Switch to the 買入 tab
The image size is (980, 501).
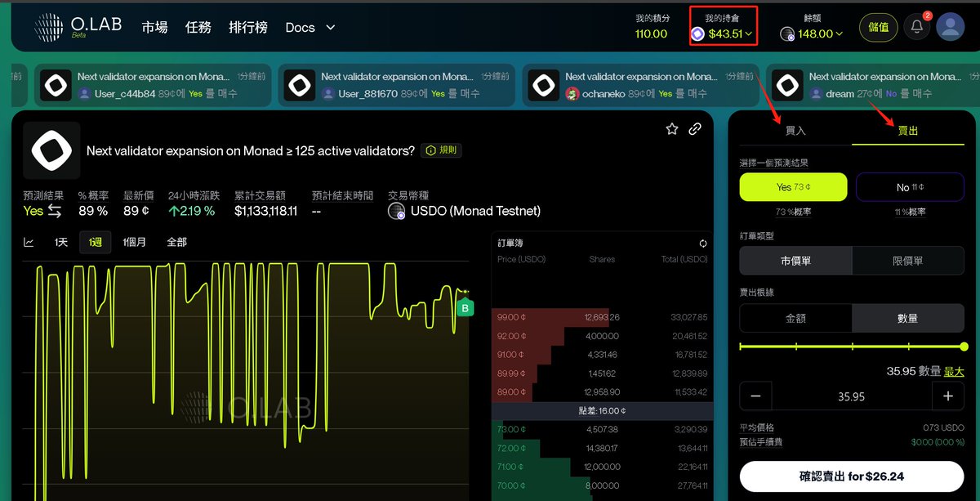tap(795, 130)
